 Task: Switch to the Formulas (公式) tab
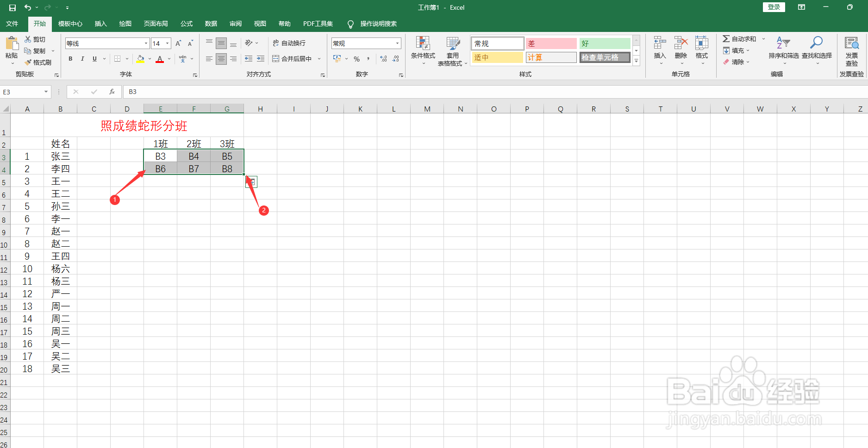pos(187,24)
